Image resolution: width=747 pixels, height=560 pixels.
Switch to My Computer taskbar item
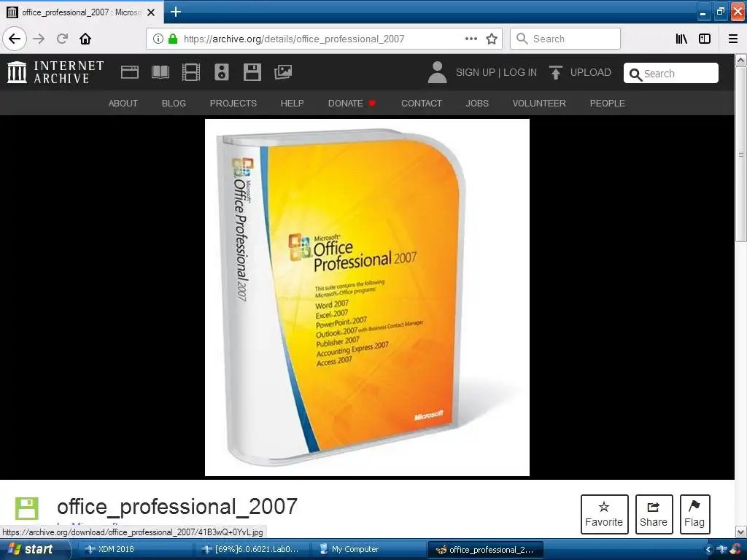[368, 550]
